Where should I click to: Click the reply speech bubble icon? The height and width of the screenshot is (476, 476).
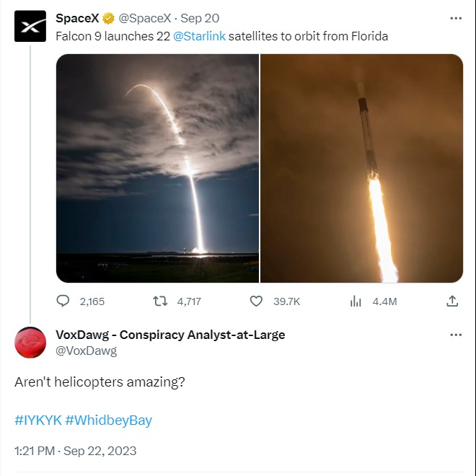63,301
